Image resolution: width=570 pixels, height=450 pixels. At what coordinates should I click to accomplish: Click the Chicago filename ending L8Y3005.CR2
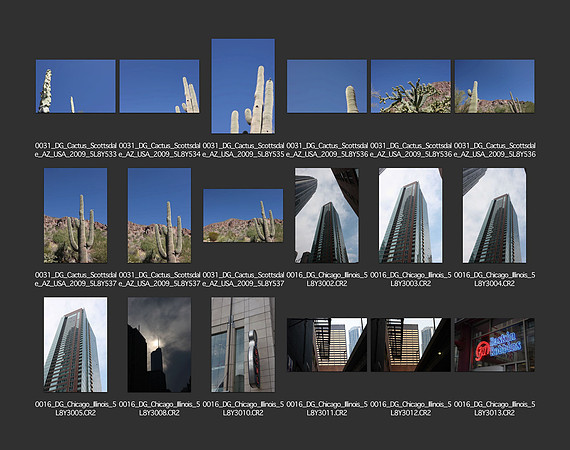(x=76, y=409)
